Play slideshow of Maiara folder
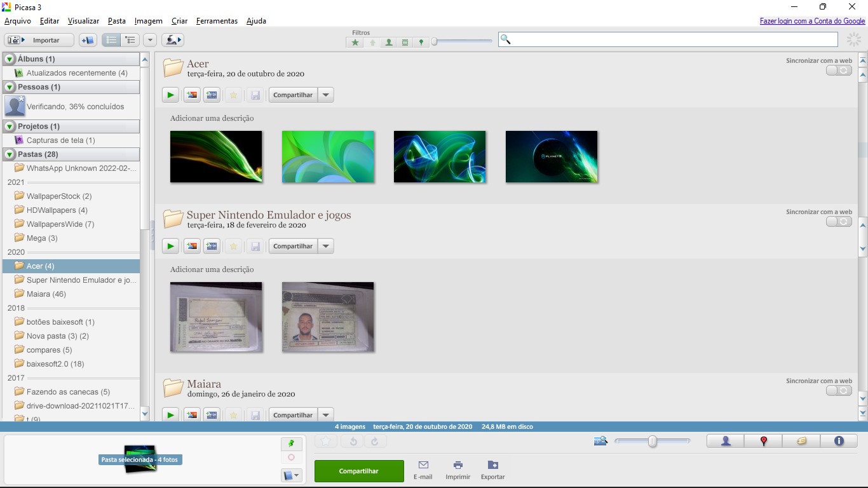868x488 pixels. point(170,414)
